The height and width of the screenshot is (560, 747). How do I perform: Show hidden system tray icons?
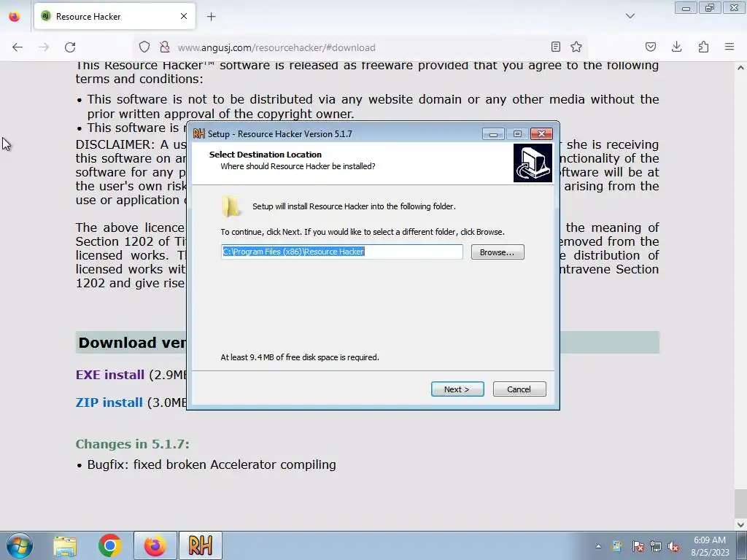598,546
